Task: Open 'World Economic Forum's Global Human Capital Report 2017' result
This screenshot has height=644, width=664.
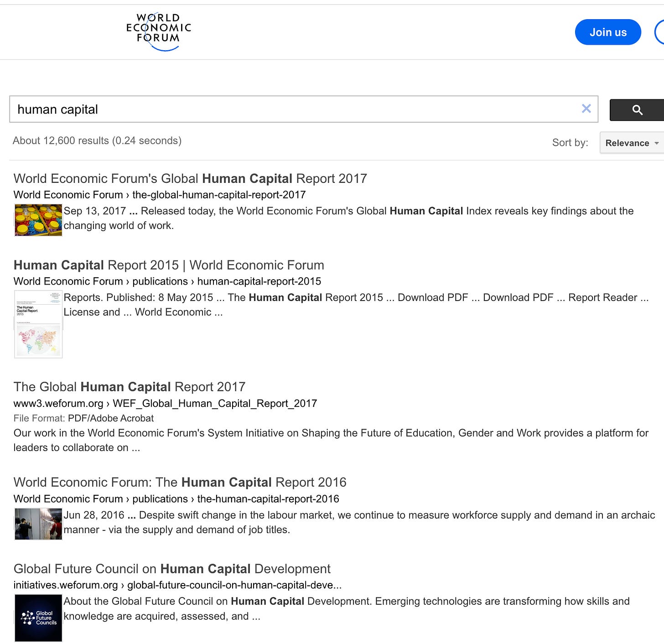Action: point(190,178)
